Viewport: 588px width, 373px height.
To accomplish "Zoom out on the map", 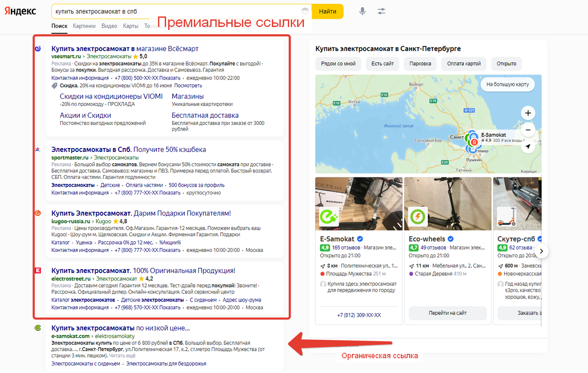I will coord(528,130).
